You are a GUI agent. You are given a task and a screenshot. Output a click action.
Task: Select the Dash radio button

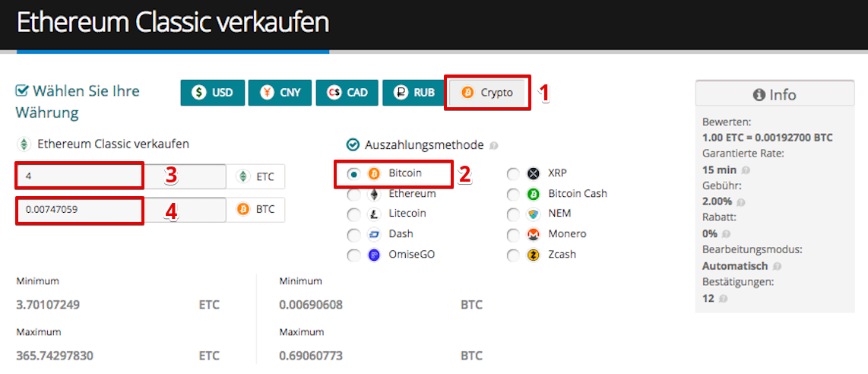[353, 235]
